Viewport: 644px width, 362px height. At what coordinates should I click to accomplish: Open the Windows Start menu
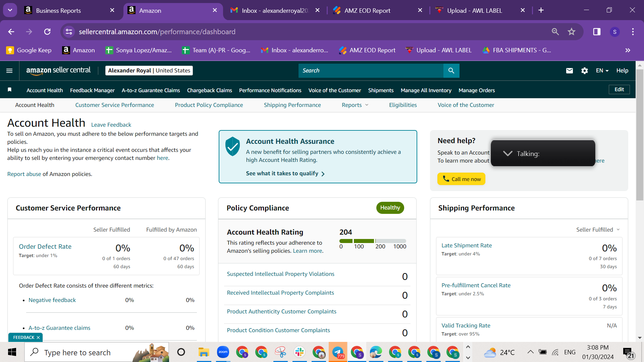click(12, 352)
